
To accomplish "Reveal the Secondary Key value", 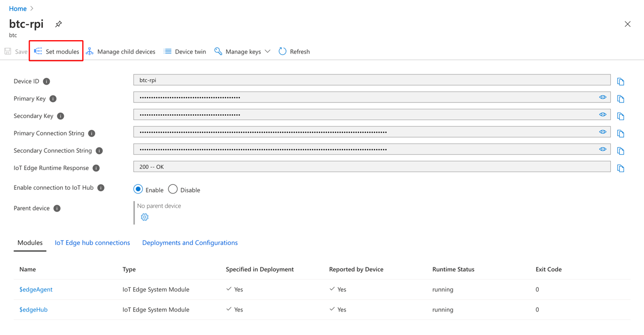I will [x=603, y=115].
